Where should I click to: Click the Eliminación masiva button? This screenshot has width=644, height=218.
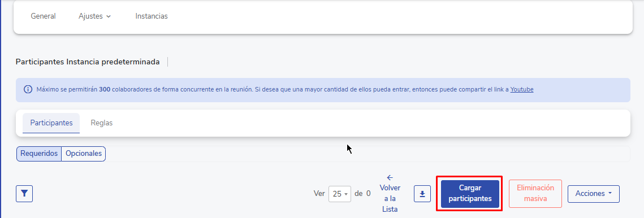tap(535, 193)
